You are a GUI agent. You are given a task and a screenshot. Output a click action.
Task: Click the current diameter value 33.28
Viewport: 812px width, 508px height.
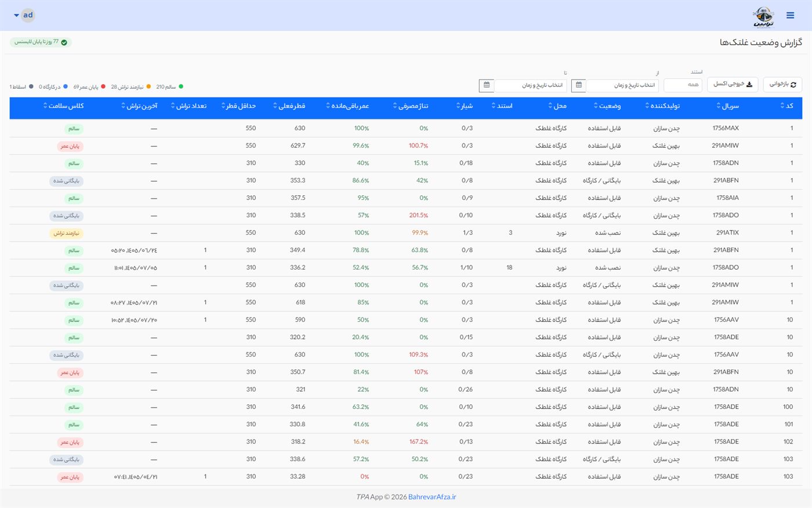click(298, 477)
